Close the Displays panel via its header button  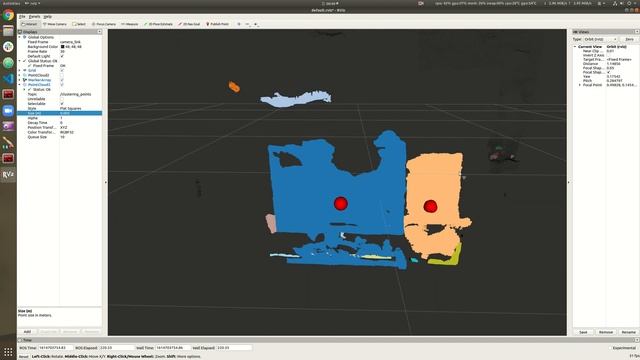(99, 32)
